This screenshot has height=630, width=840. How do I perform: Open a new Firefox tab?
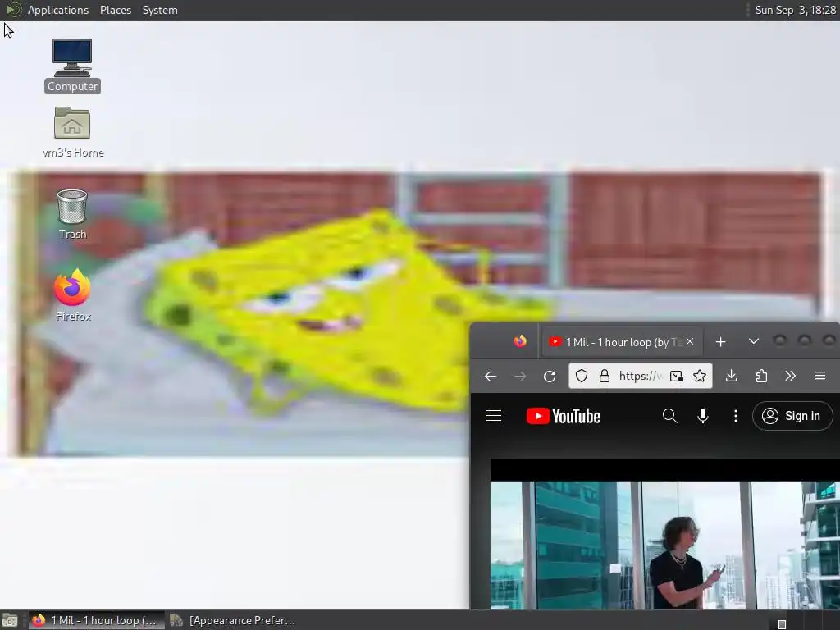[720, 342]
